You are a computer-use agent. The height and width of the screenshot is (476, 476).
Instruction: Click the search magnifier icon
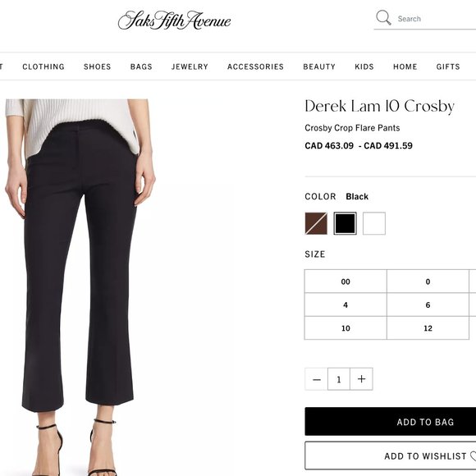383,17
